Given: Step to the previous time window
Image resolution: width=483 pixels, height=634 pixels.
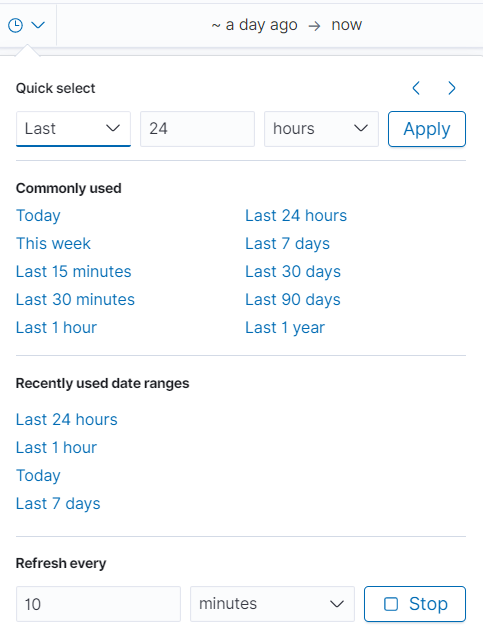Looking at the screenshot, I should [416, 88].
